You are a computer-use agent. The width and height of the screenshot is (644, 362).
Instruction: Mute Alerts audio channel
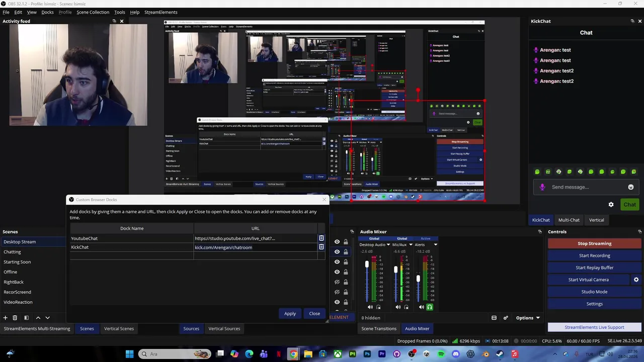click(x=421, y=307)
